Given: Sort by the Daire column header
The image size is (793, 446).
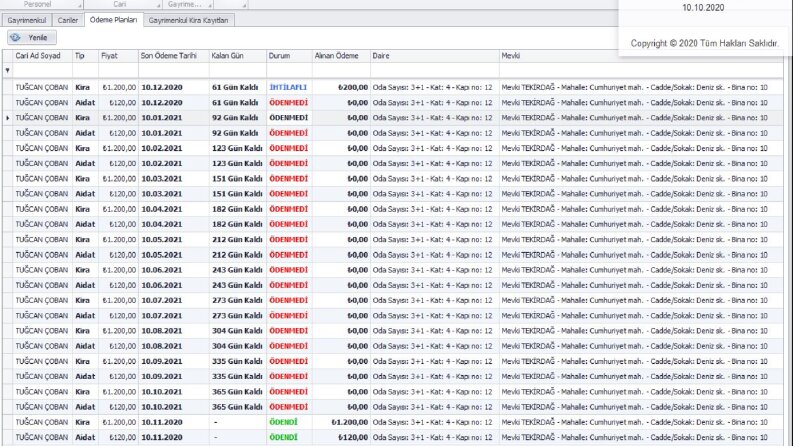Looking at the screenshot, I should [x=434, y=56].
